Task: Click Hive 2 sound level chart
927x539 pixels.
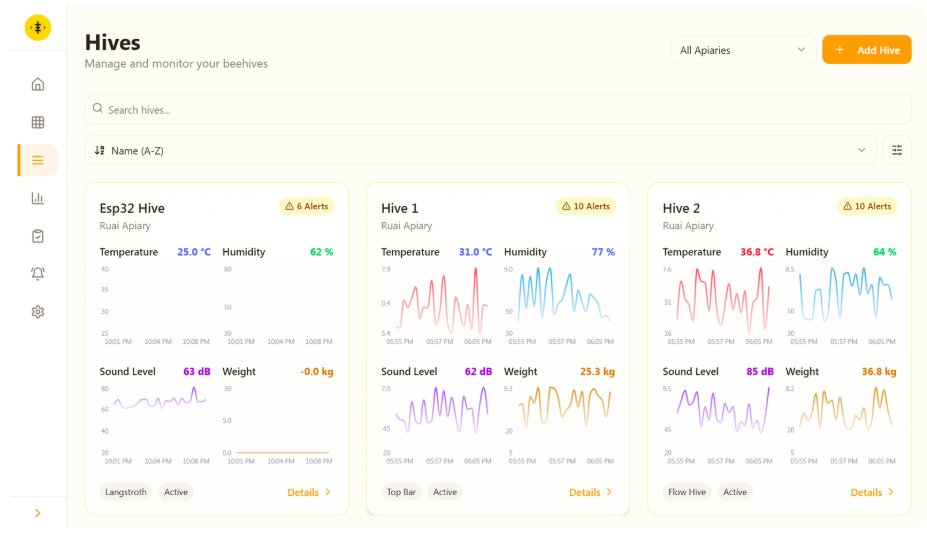Action: click(718, 424)
